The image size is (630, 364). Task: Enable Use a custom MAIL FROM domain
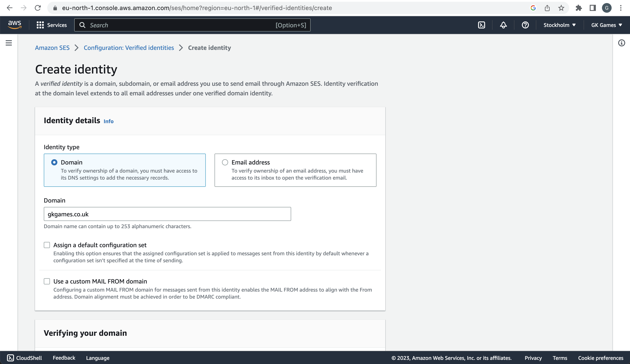tap(46, 281)
